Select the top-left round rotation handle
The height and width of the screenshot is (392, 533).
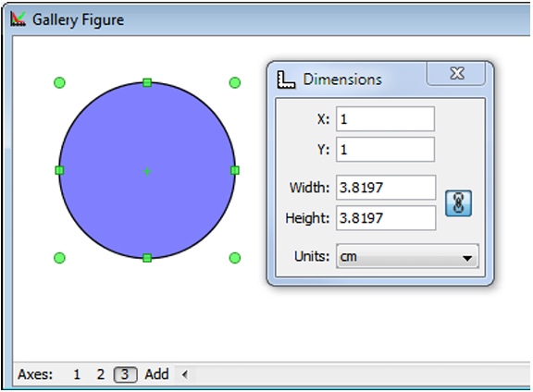click(x=59, y=82)
